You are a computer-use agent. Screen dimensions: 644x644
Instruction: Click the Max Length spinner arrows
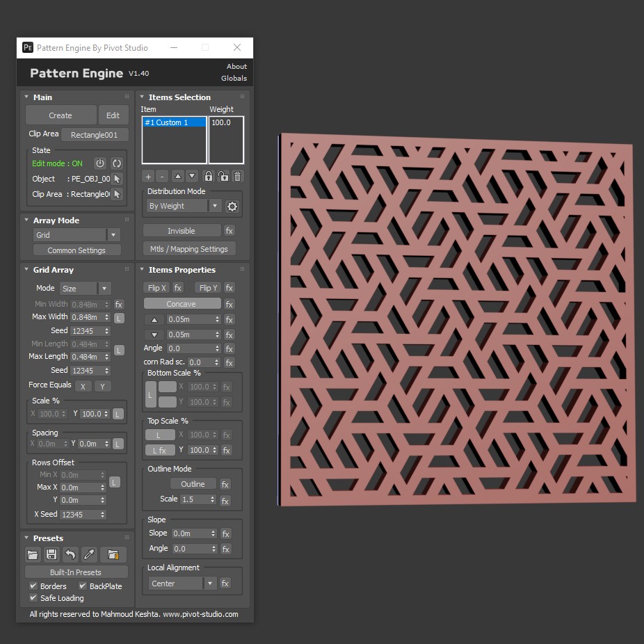pyautogui.click(x=107, y=357)
